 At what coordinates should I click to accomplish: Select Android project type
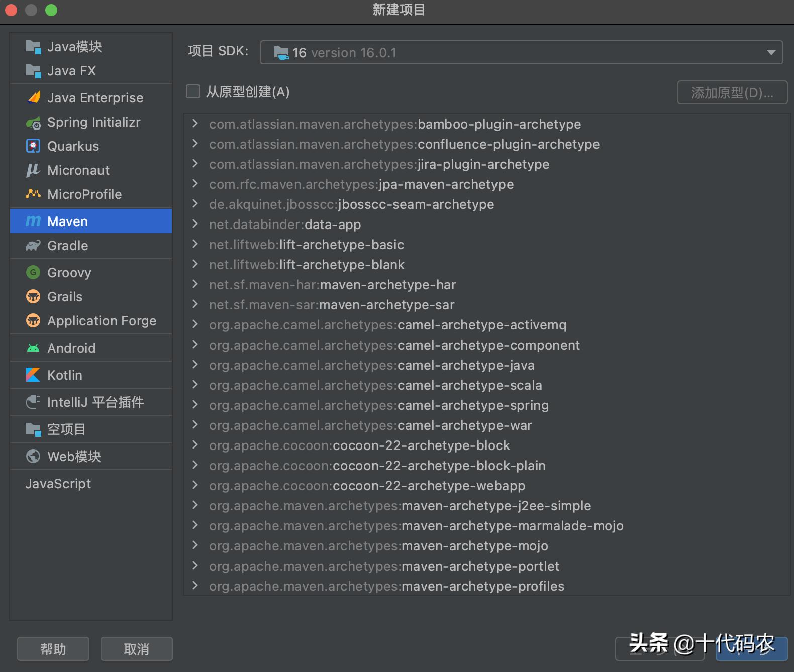pyautogui.click(x=91, y=348)
